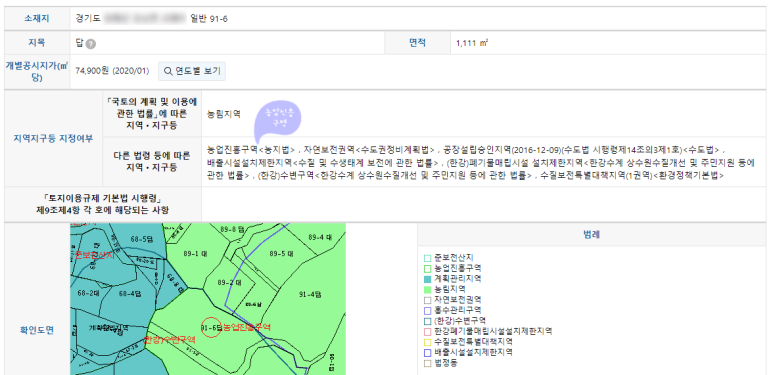Viewport: 773px width, 375px height.
Task: Select the 홍수관리구역 legend swatch
Action: tap(427, 310)
